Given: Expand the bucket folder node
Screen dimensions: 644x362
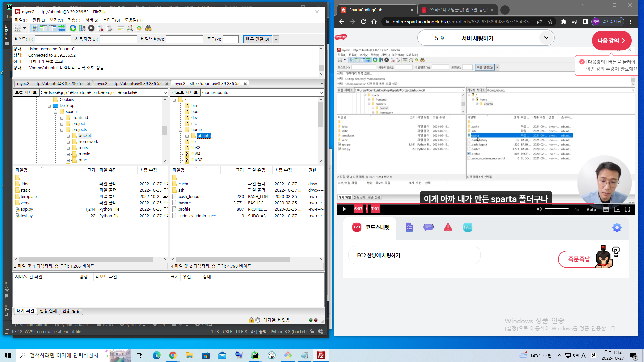Looking at the screenshot, I should (68, 136).
